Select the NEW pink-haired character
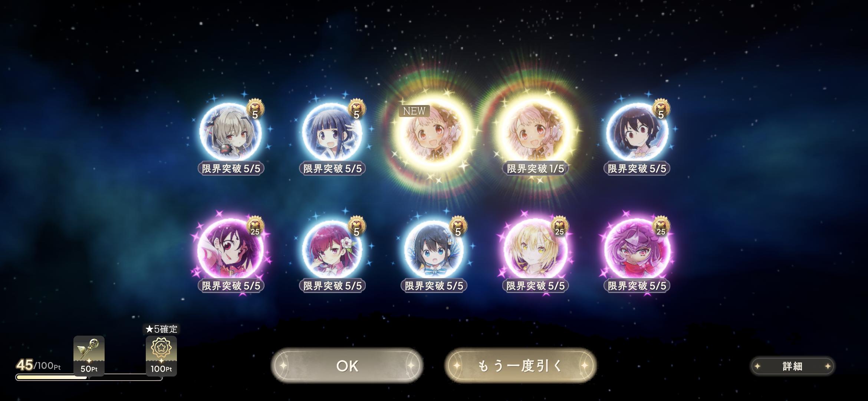 pyautogui.click(x=434, y=133)
